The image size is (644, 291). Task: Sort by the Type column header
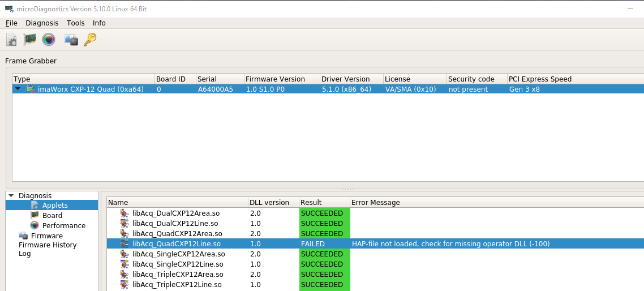pos(83,79)
